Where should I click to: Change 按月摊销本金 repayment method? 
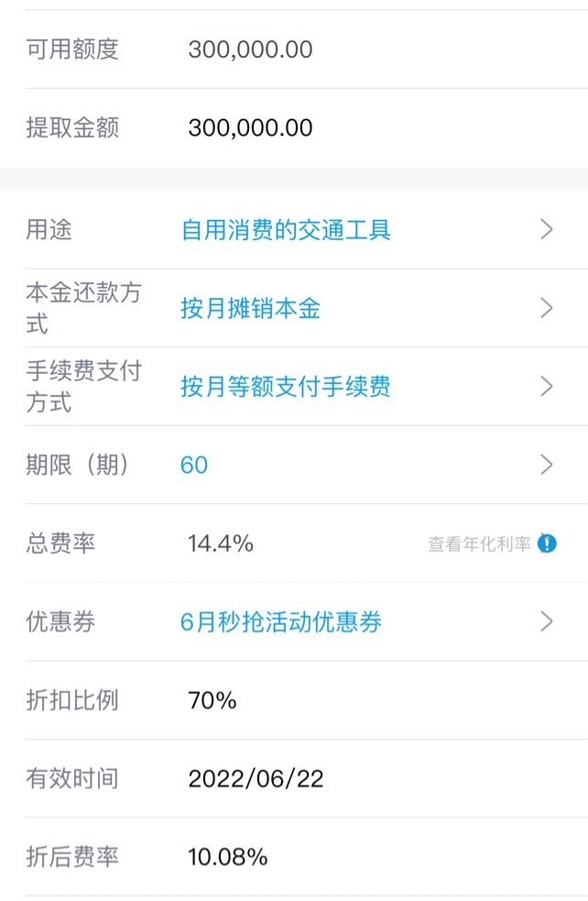click(250, 309)
